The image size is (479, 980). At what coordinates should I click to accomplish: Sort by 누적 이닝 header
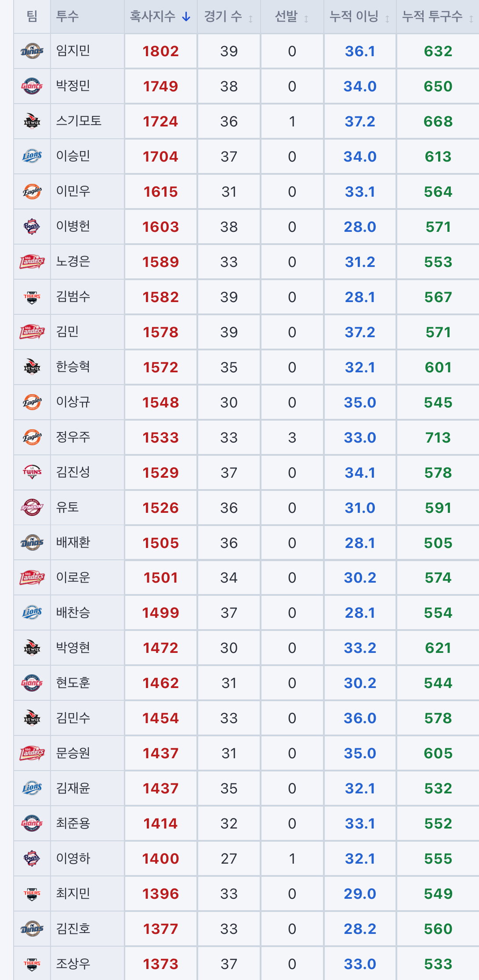tap(360, 17)
